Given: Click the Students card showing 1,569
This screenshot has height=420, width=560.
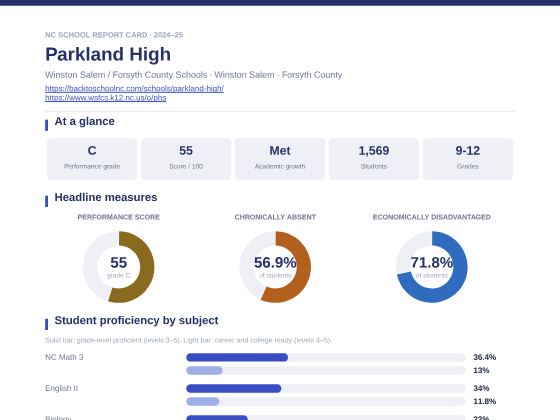Looking at the screenshot, I should pyautogui.click(x=374, y=159).
